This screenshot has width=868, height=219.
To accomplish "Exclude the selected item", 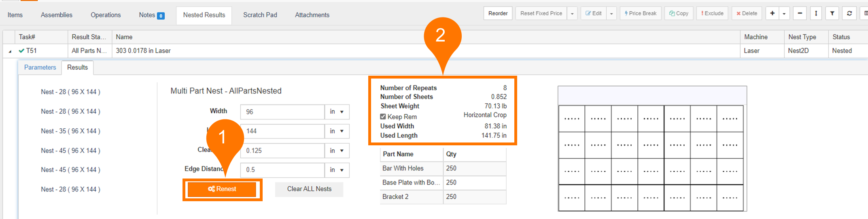I will [x=712, y=13].
